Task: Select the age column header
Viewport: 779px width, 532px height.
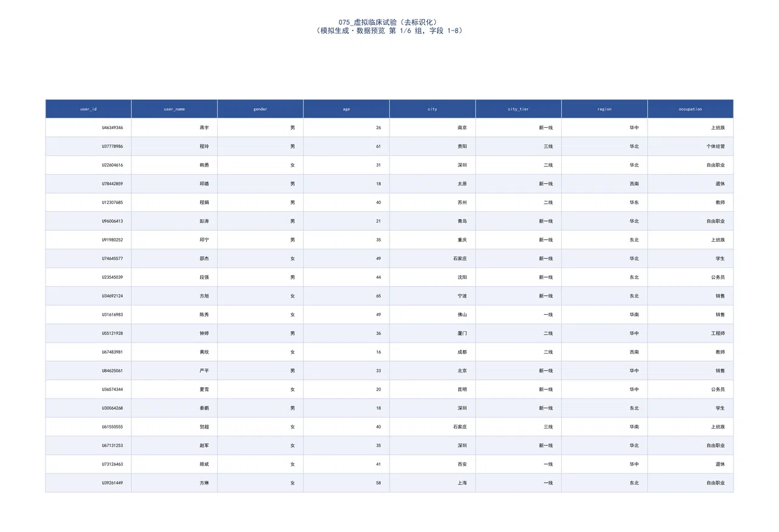Action: click(x=346, y=109)
